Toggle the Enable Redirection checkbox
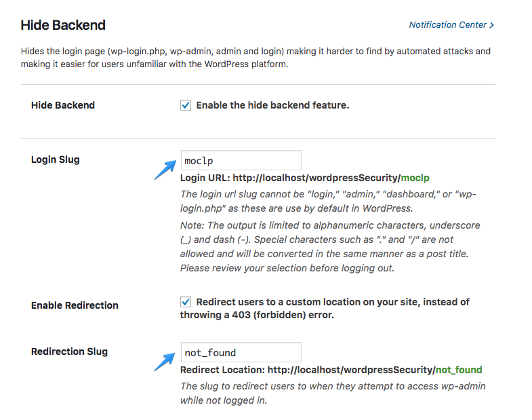Image resolution: width=532 pixels, height=420 pixels. click(x=186, y=302)
